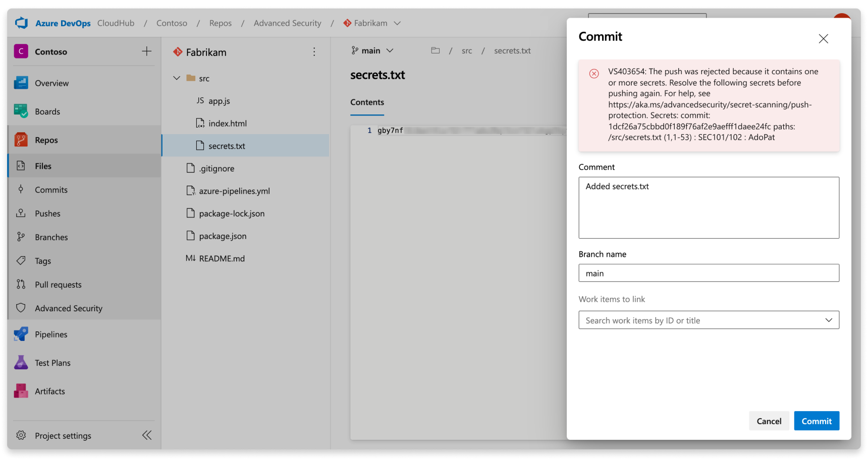Screen dimensions: 868x460
Task: View repository Commits
Action: pos(51,190)
